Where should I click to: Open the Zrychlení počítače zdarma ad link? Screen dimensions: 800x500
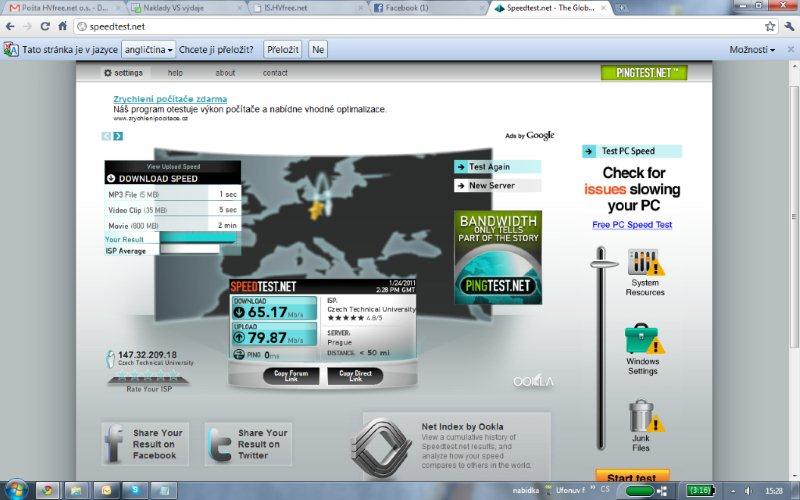(x=170, y=99)
